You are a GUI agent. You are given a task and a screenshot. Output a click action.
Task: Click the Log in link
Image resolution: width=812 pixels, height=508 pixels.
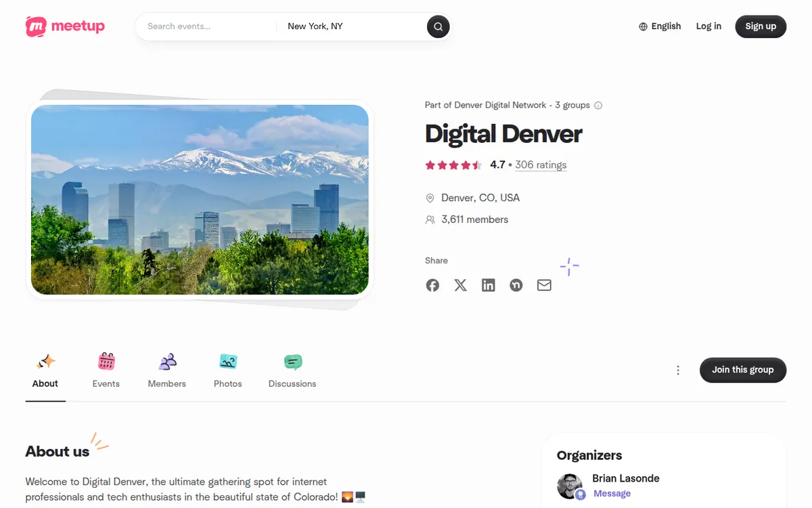point(708,26)
